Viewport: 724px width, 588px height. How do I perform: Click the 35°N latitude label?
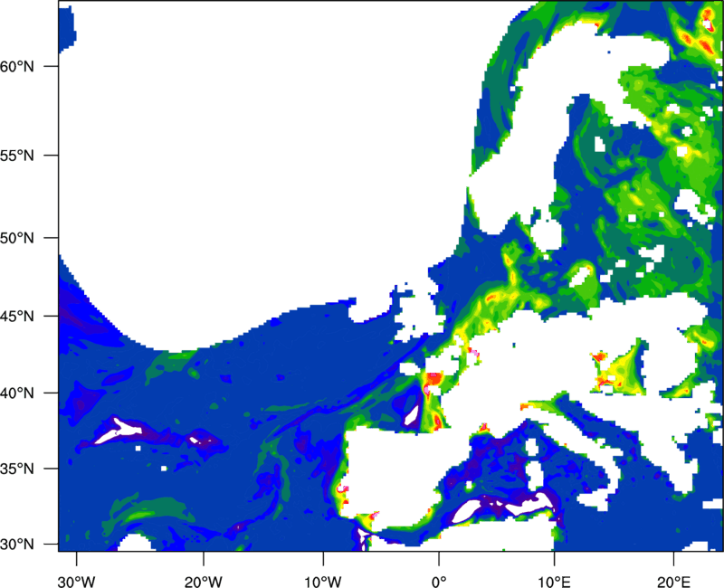(17, 469)
